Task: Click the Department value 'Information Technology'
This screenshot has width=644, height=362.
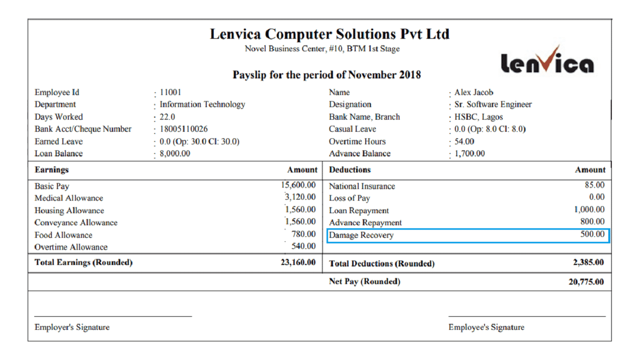Action: pos(202,105)
